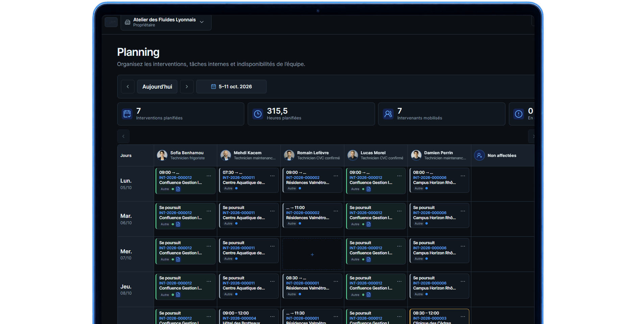The image size is (644, 324).
Task: Click document icon on Sofia's Monday card
Action: (178, 189)
